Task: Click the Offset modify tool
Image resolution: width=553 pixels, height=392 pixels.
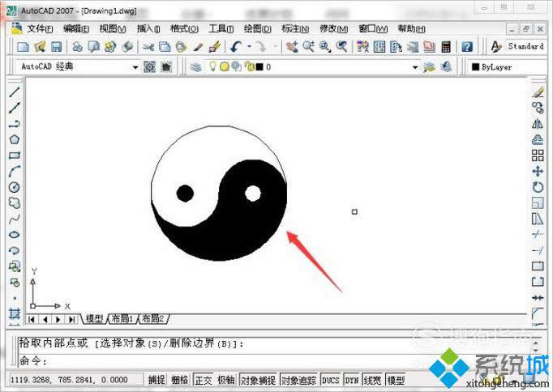Action: tap(538, 139)
